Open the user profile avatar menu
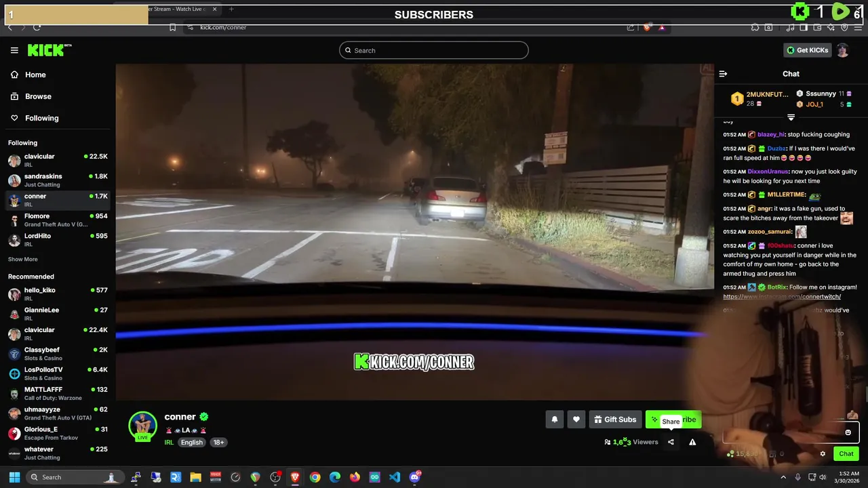Screen dimensions: 868x488 tap(842, 50)
